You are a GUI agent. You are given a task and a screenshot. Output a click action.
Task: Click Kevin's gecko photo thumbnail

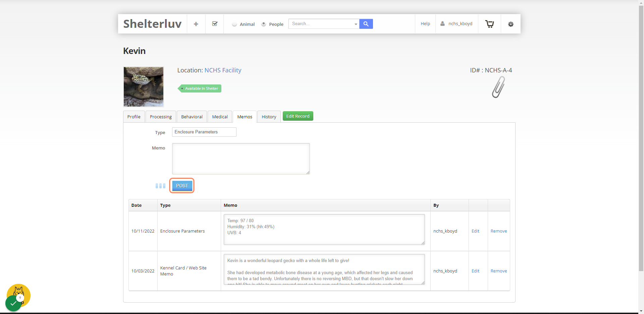(144, 87)
